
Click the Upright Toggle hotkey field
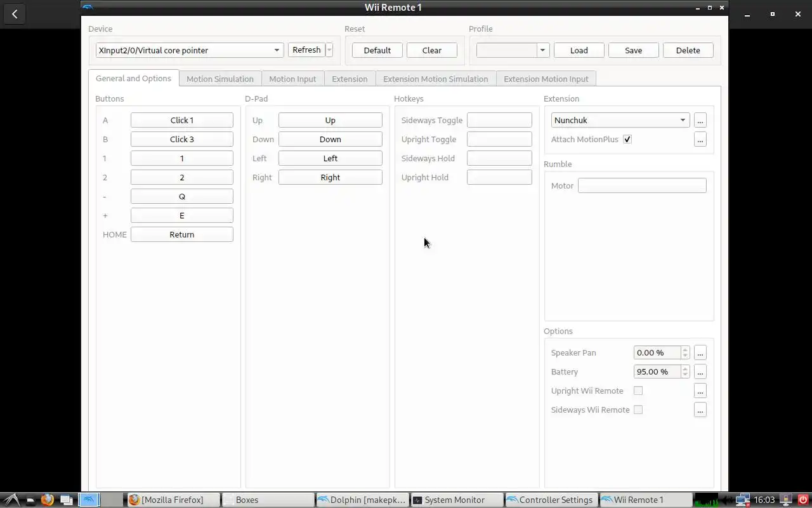[499, 139]
